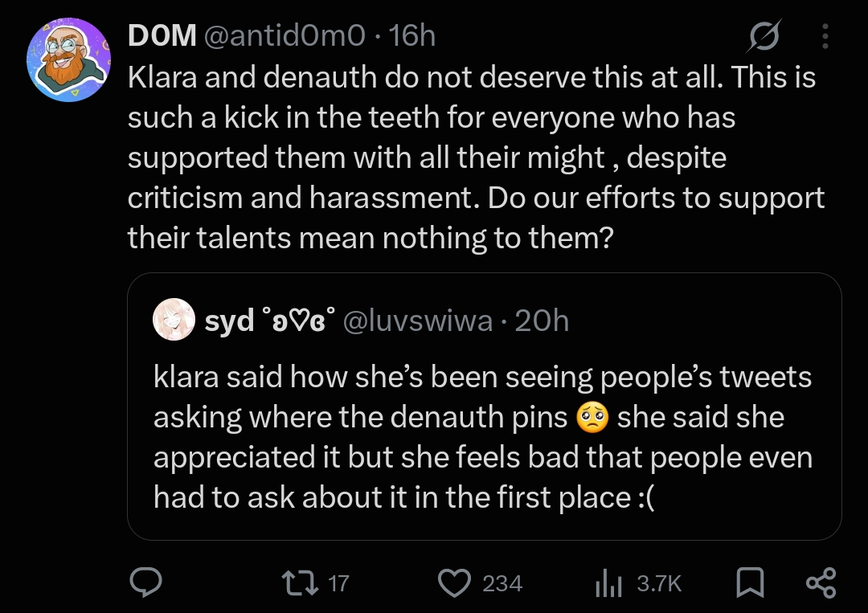Open syd's small profile picture
The image size is (868, 613).
pos(174,319)
